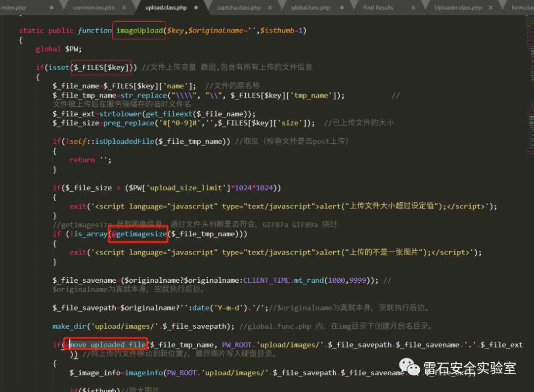Open the Uploader.class.php tab
Viewport: 534px width, 392px height.
coord(458,7)
